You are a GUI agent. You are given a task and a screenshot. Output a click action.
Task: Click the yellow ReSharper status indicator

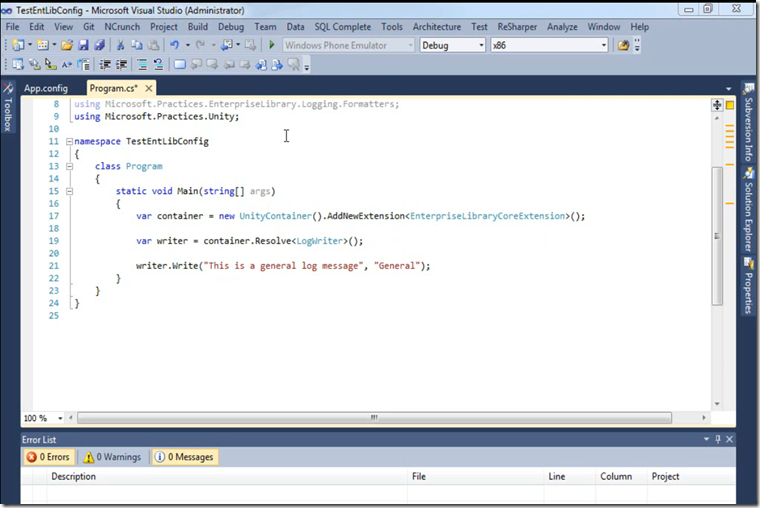pyautogui.click(x=730, y=105)
